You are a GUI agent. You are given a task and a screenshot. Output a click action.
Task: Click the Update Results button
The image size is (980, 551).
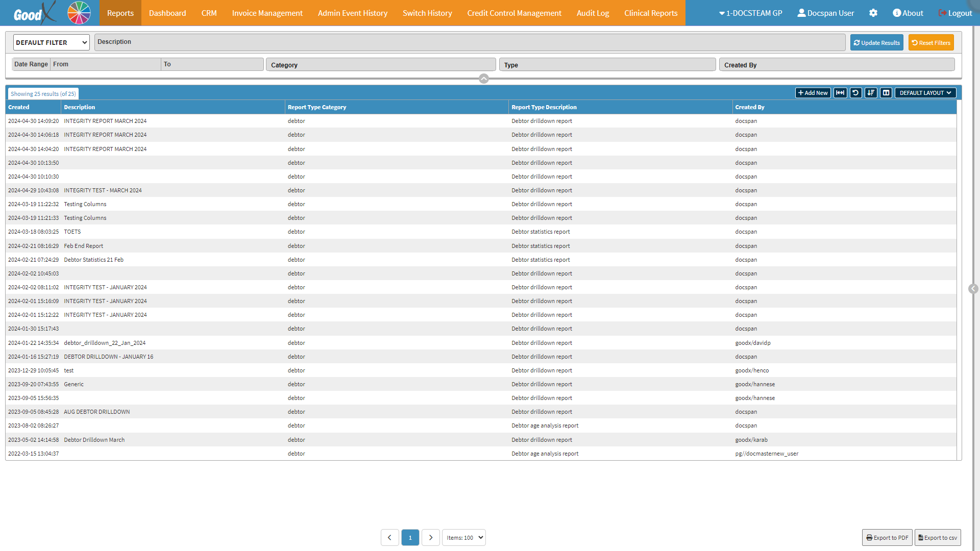(877, 42)
